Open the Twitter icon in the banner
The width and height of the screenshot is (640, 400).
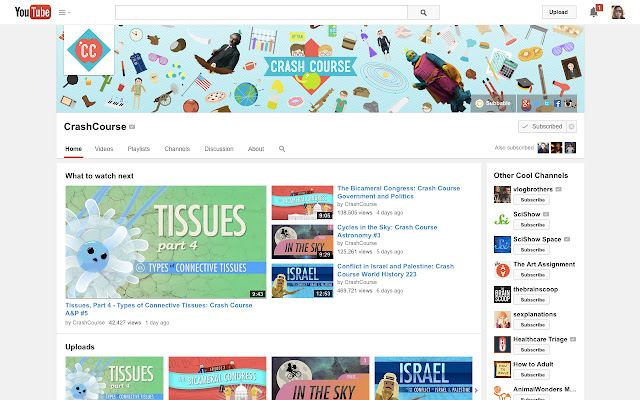(x=536, y=104)
